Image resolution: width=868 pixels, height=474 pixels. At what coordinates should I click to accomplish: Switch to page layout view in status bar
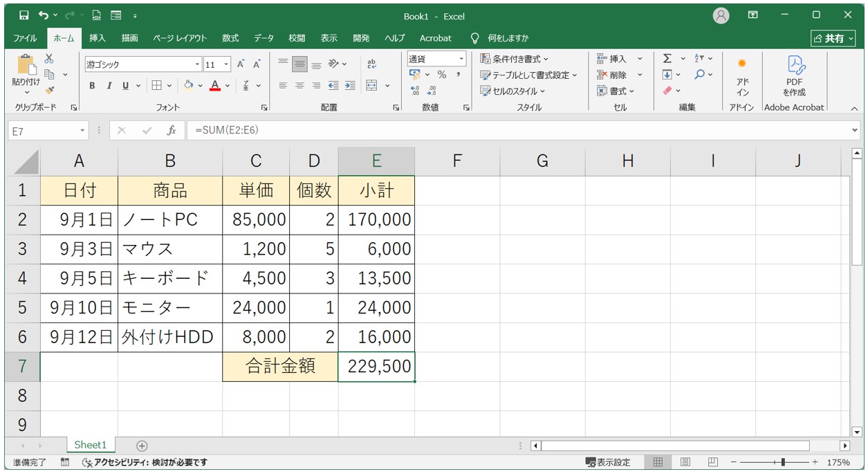pos(685,462)
